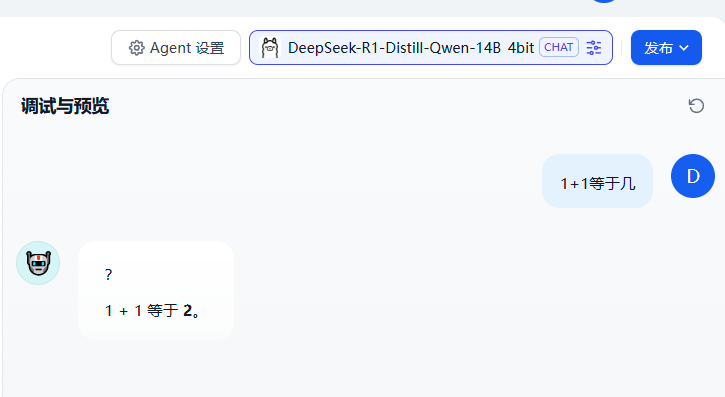Select the user message 1+1等于几
Viewport: 725px width, 397px height.
(x=597, y=183)
